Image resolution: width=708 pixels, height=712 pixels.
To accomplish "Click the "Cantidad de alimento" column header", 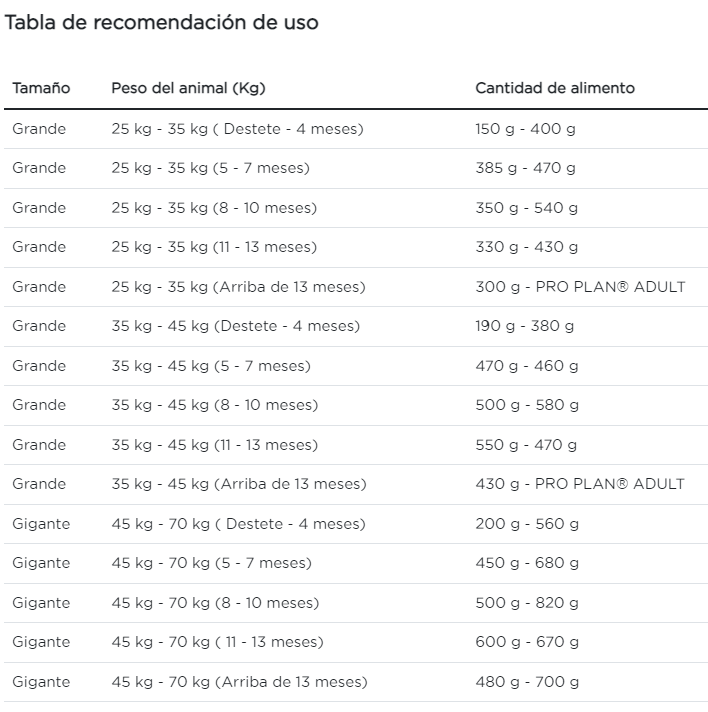I will 554,88.
